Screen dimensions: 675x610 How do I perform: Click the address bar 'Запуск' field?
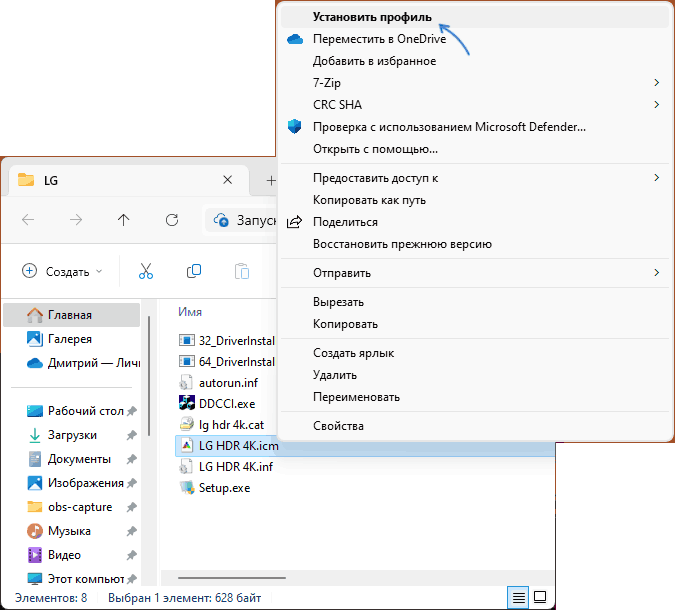241,220
